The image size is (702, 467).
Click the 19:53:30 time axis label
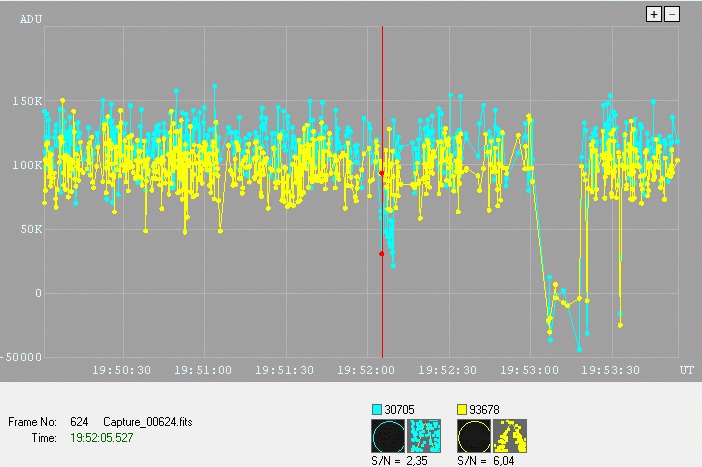point(611,370)
